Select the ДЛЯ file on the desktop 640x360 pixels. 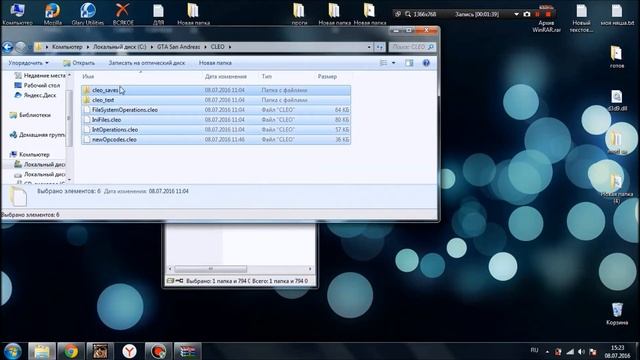[158, 14]
